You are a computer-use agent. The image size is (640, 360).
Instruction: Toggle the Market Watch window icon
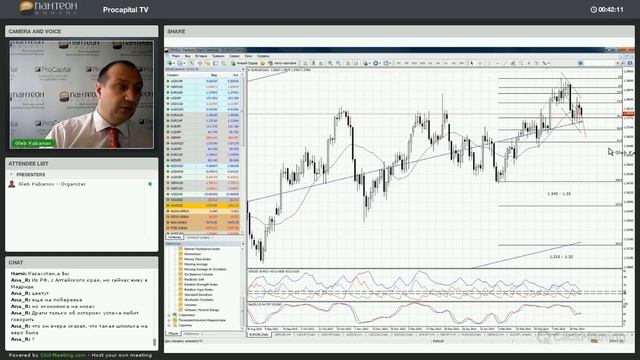pos(191,63)
